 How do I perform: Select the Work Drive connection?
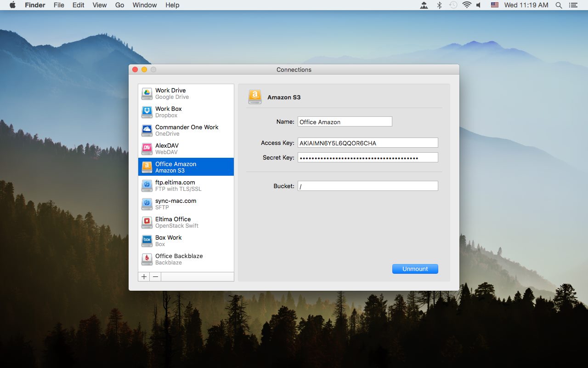pyautogui.click(x=186, y=93)
